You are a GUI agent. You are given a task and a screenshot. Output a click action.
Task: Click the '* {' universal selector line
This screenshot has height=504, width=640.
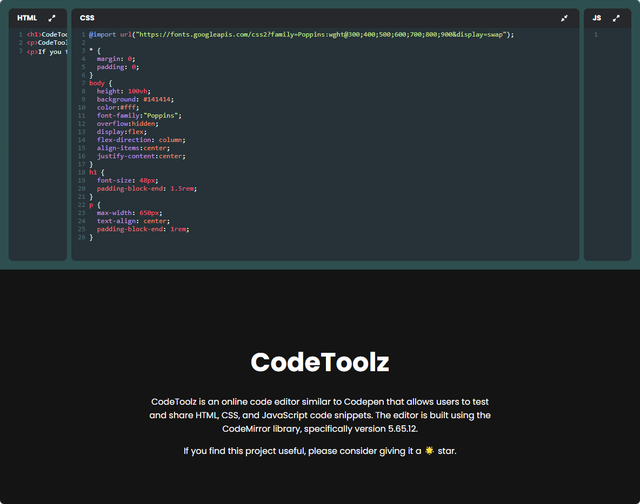tap(95, 51)
